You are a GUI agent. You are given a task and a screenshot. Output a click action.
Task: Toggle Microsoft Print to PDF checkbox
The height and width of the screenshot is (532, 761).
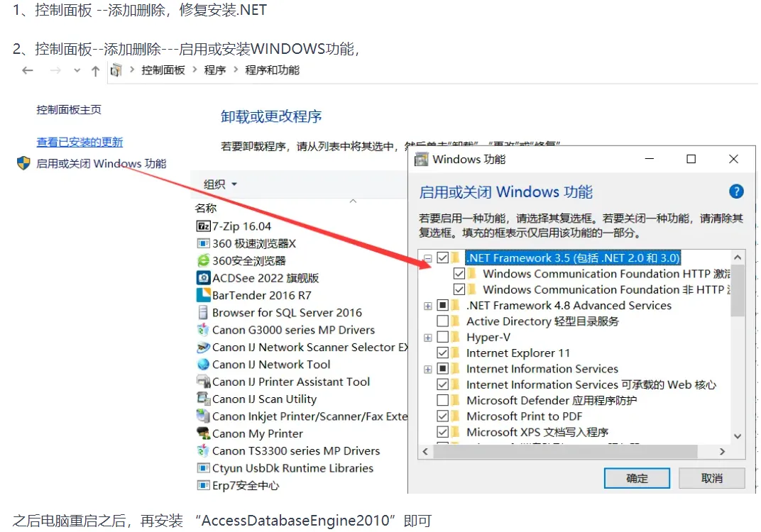click(x=443, y=416)
